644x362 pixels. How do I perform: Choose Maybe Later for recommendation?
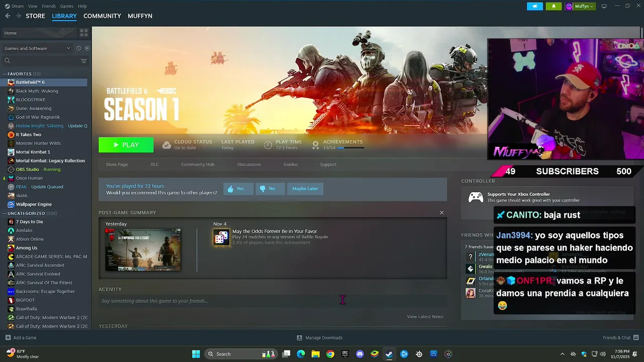click(x=305, y=189)
